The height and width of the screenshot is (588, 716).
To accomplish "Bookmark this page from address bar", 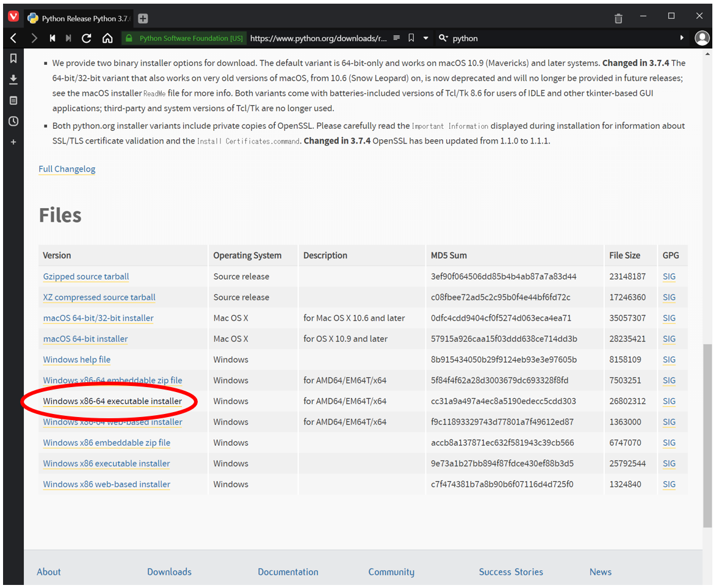I will pyautogui.click(x=411, y=38).
